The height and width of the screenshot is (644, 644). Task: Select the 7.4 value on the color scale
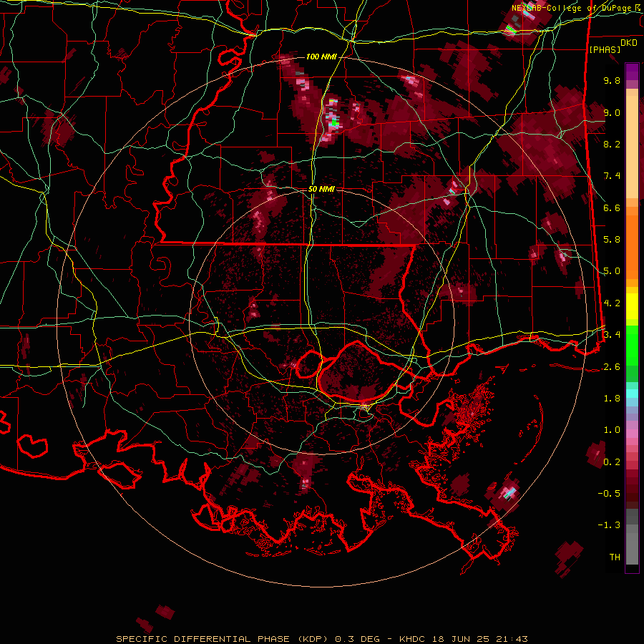(x=612, y=176)
